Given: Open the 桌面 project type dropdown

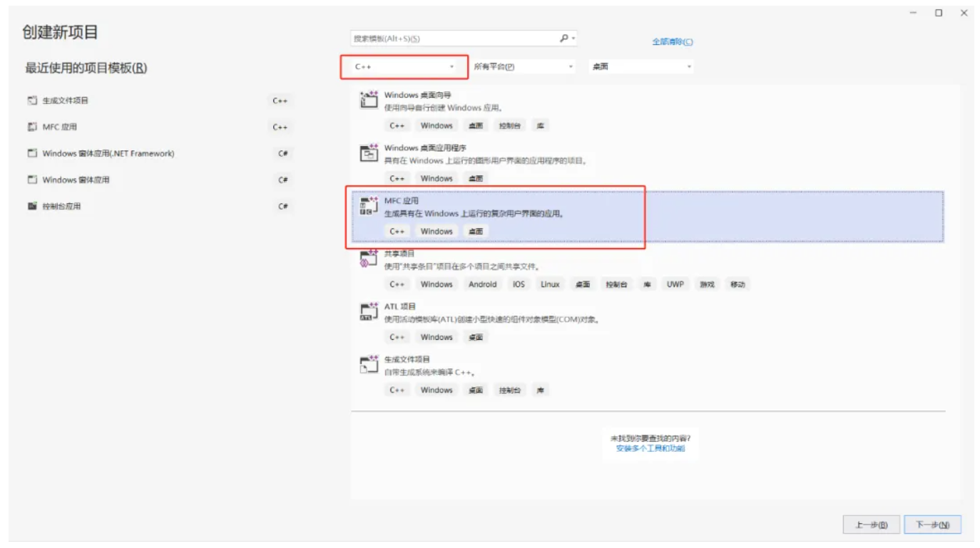Looking at the screenshot, I should pyautogui.click(x=641, y=67).
